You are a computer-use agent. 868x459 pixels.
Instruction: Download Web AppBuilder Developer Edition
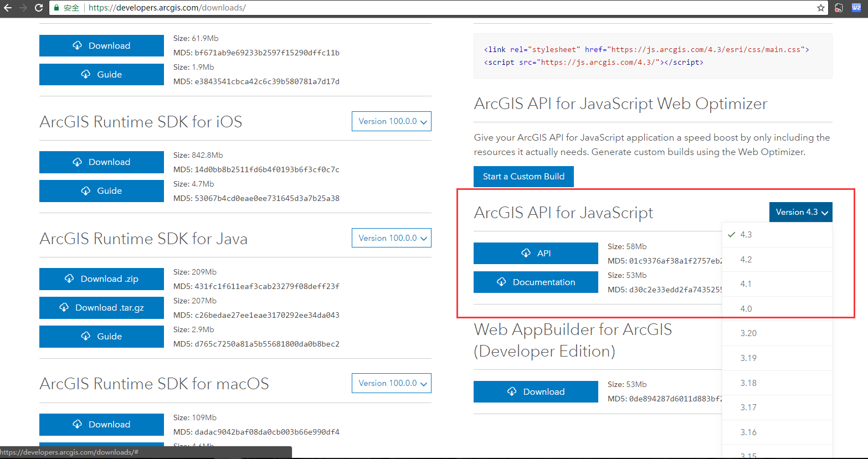(536, 391)
